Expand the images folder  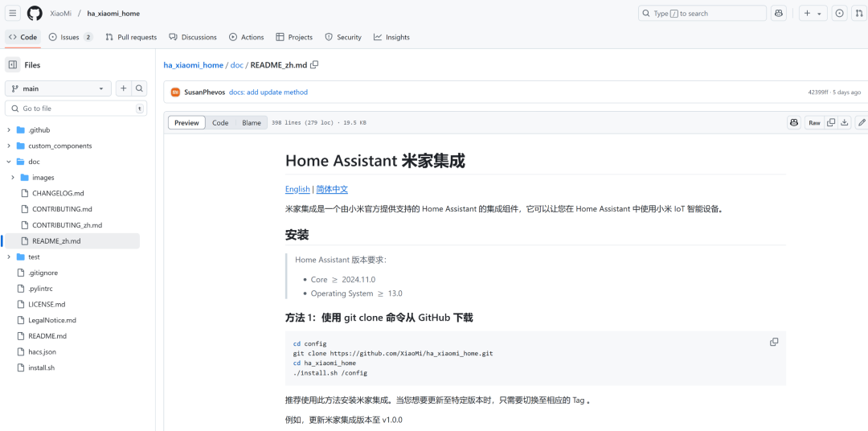click(13, 178)
